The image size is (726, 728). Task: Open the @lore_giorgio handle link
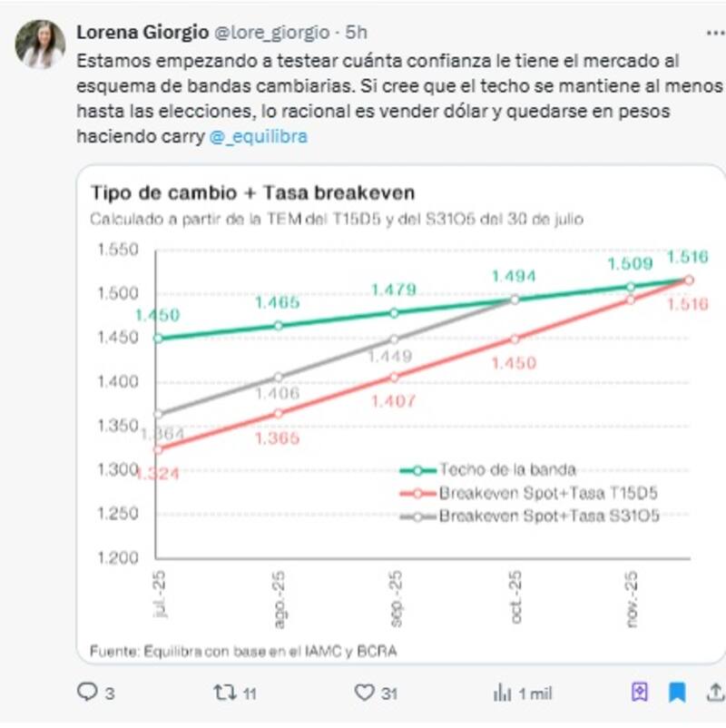[271, 33]
